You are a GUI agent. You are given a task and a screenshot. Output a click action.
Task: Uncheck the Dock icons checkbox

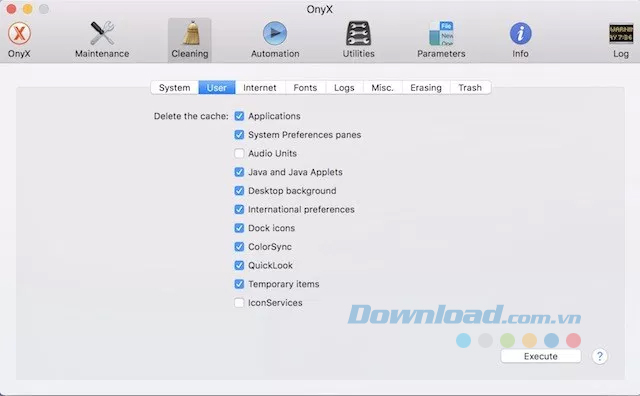[x=239, y=228]
